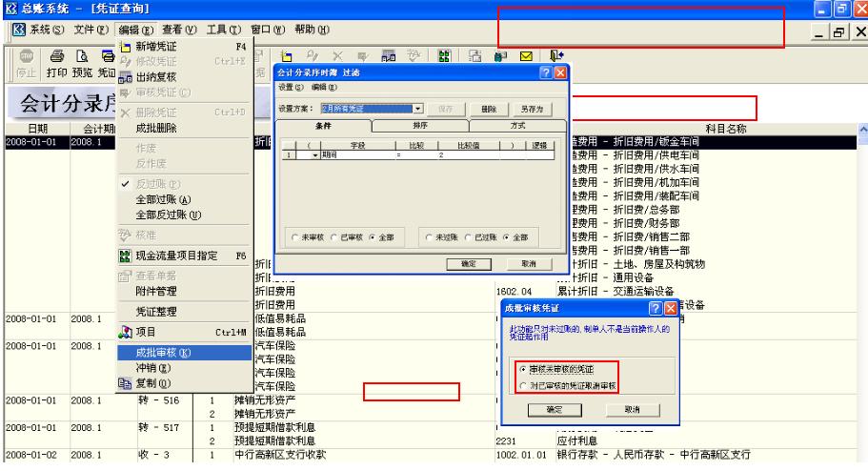Click the Print (打印) toolbar icon
The height and width of the screenshot is (471, 868).
coord(56,56)
